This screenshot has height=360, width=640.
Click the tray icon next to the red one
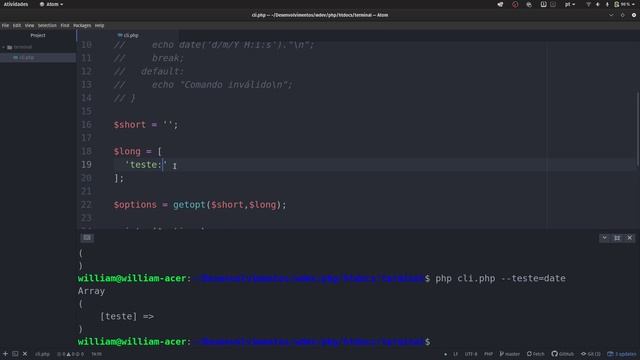529,4
